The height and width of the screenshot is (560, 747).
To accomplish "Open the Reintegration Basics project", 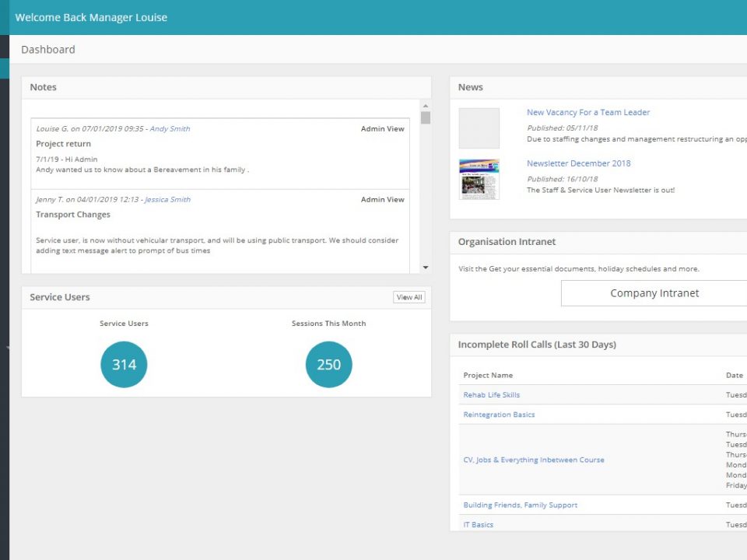I will click(x=500, y=415).
